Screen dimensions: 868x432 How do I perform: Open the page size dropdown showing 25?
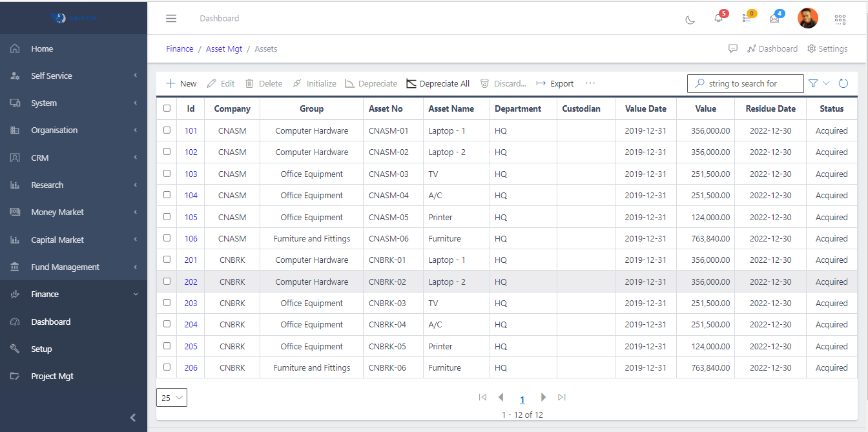[x=171, y=397]
